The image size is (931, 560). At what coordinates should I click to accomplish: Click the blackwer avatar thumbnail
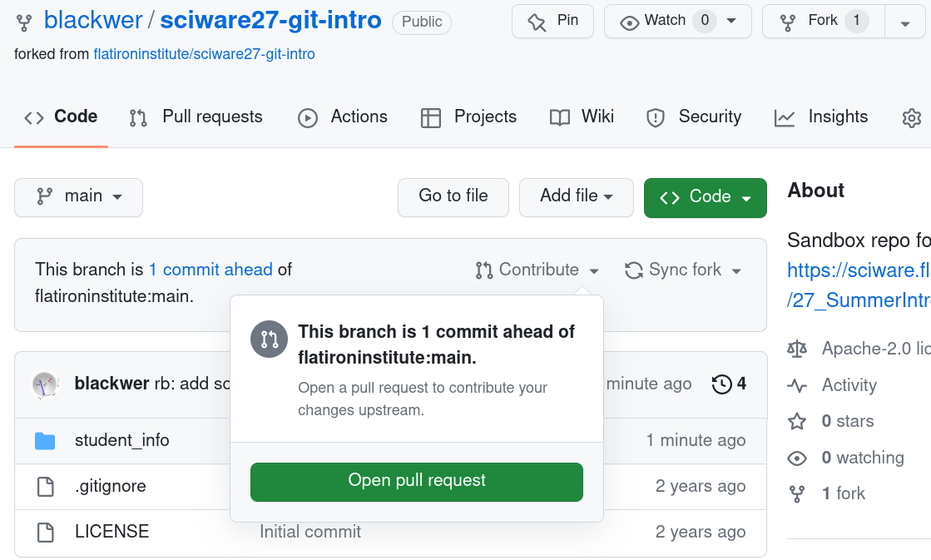[45, 384]
